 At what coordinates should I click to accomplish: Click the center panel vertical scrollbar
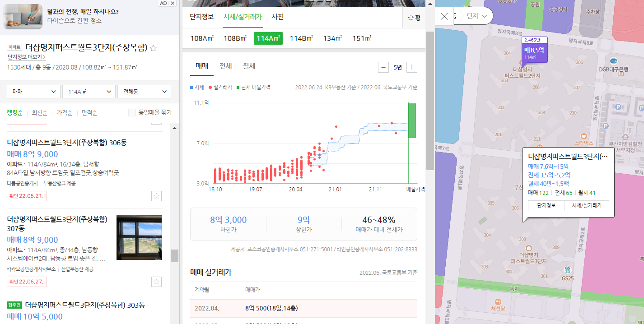click(x=430, y=101)
